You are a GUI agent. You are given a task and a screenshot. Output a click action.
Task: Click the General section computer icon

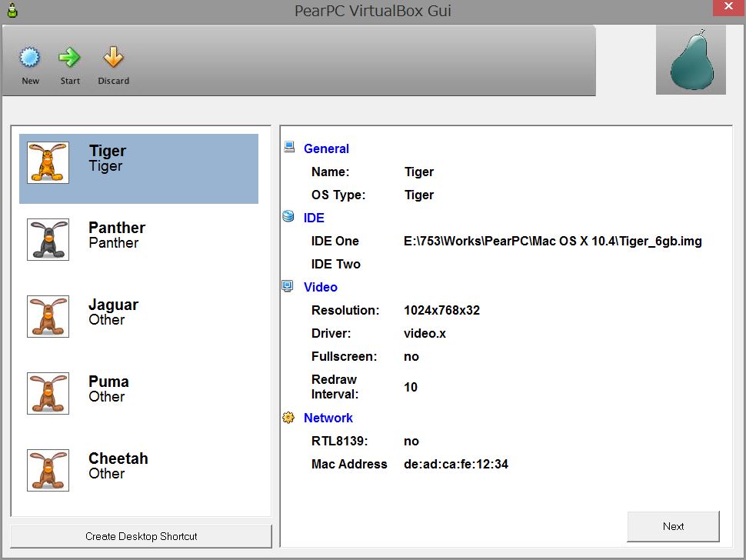[289, 147]
